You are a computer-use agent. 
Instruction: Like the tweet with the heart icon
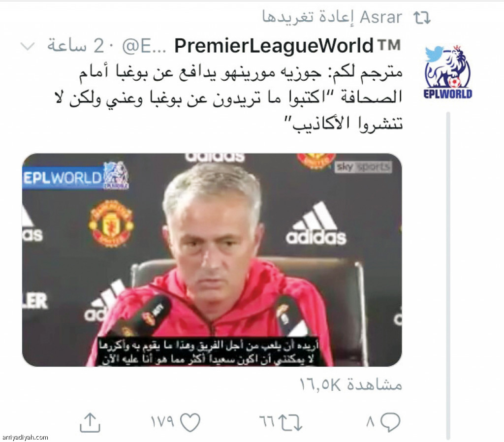click(190, 422)
